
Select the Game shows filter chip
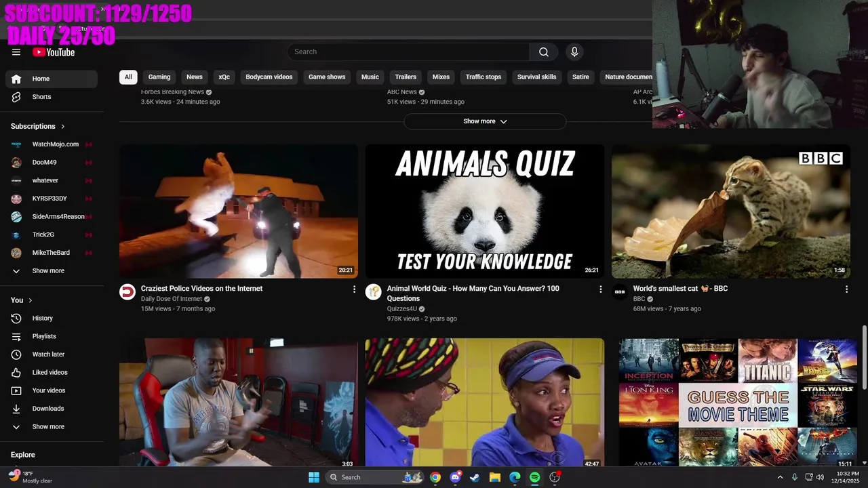pyautogui.click(x=327, y=77)
